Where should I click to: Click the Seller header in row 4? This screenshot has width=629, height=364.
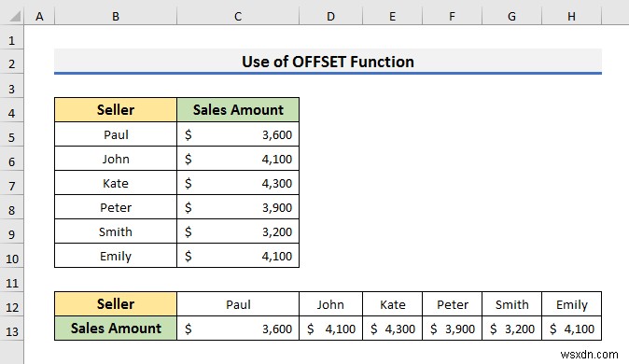[116, 109]
